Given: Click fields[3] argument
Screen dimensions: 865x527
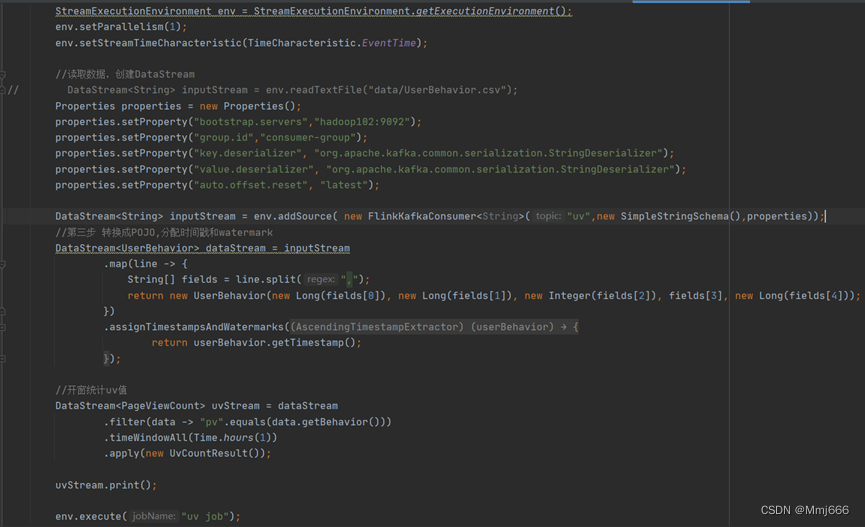Looking at the screenshot, I should (695, 296).
